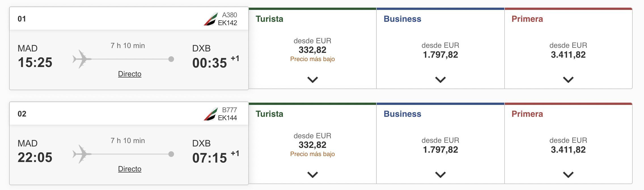
Task: Expand Turista fare for flight EK144
Action: coord(313,175)
